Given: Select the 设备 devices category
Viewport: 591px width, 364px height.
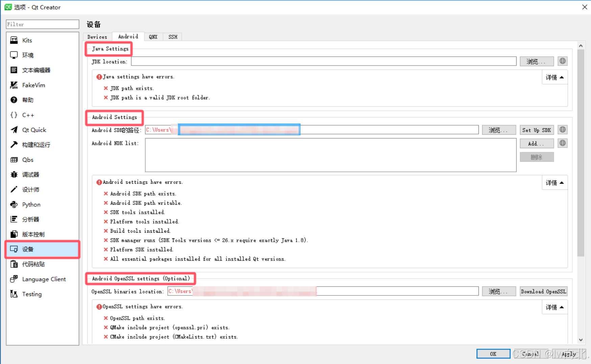Looking at the screenshot, I should coord(42,249).
